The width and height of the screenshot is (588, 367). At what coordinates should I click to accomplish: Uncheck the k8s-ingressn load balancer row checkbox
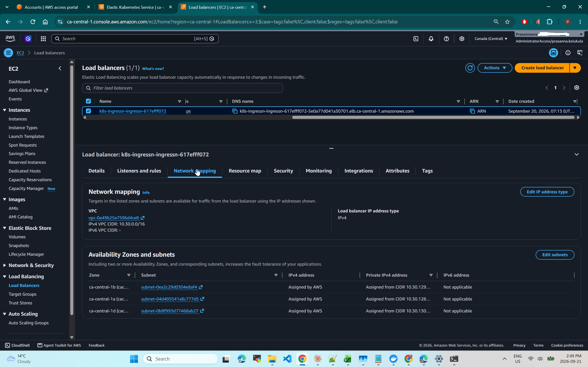tap(88, 111)
